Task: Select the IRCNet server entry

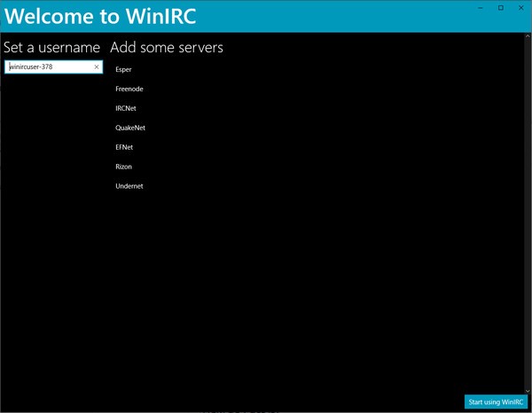Action: [126, 108]
